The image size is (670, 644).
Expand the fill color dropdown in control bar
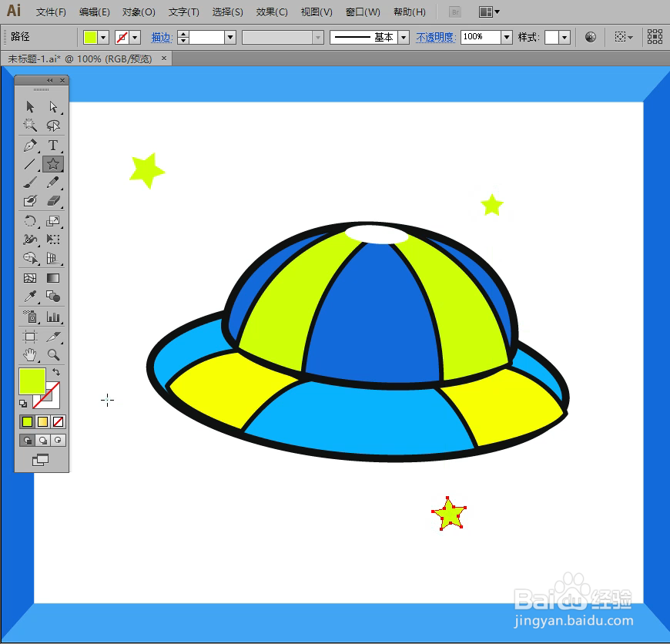pyautogui.click(x=103, y=38)
